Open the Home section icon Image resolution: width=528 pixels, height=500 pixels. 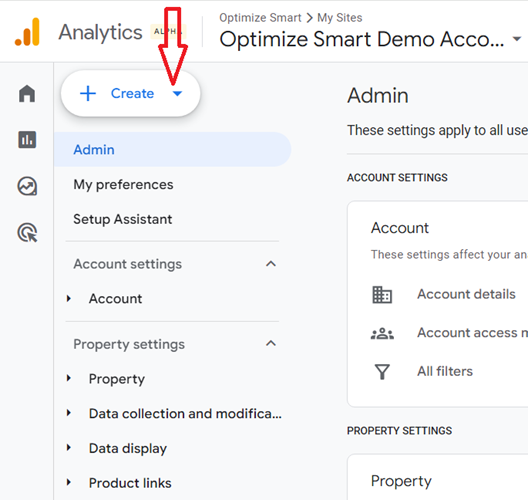coord(27,93)
